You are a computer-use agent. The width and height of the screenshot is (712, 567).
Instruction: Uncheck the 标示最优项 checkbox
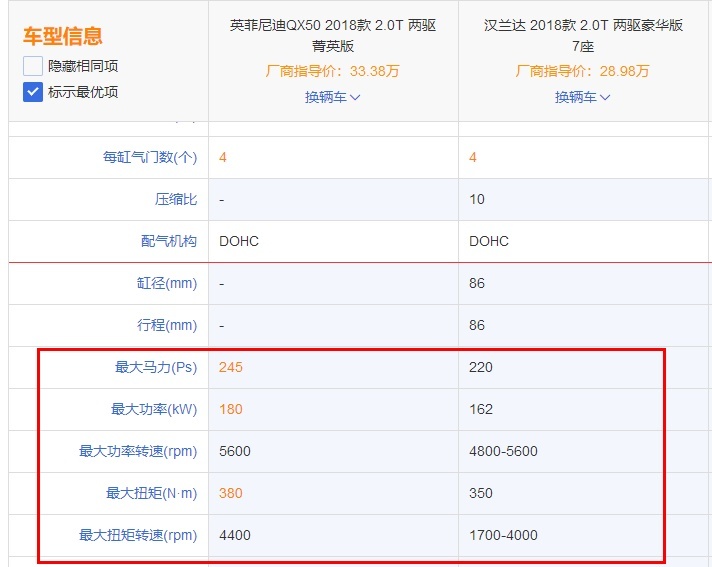tap(33, 92)
